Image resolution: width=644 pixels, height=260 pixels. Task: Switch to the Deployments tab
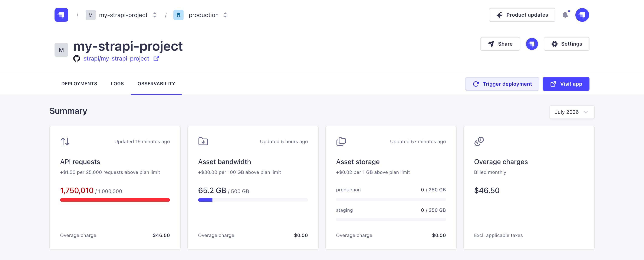coord(79,84)
